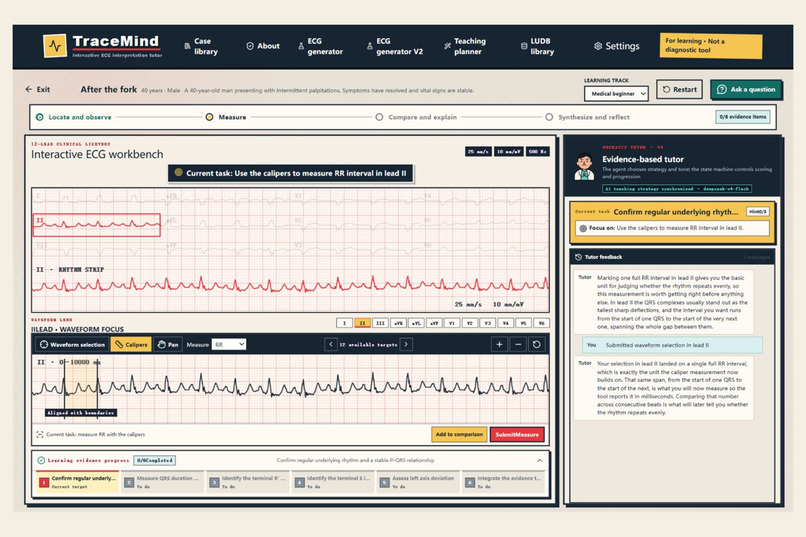
Task: Select evidence item 6 Integrate the evidence
Action: (503, 482)
